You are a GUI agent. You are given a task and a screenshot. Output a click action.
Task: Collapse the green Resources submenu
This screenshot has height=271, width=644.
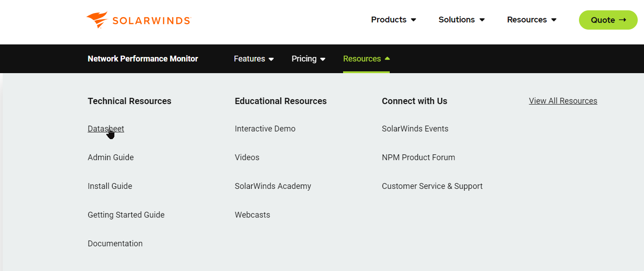pos(366,59)
